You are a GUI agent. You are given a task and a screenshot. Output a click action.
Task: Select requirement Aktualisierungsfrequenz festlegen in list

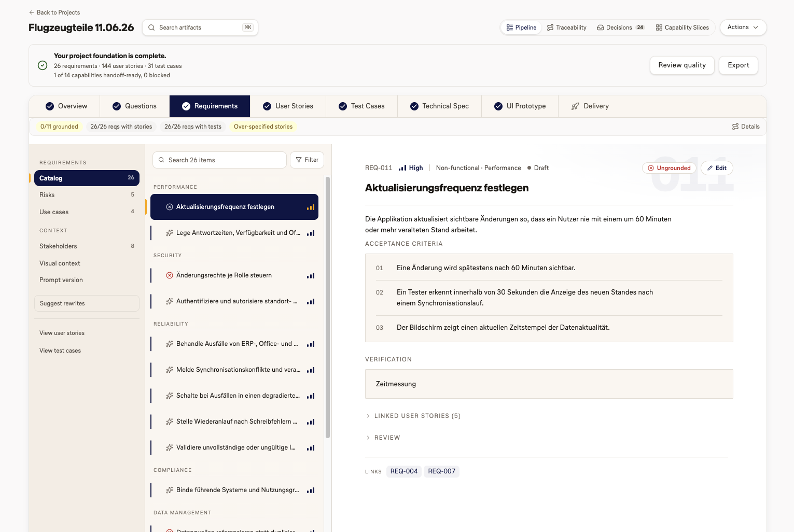pos(234,207)
